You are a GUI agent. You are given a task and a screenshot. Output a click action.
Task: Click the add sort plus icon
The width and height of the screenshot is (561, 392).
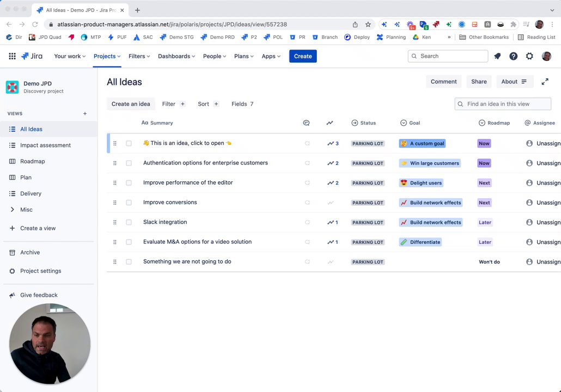[216, 104]
